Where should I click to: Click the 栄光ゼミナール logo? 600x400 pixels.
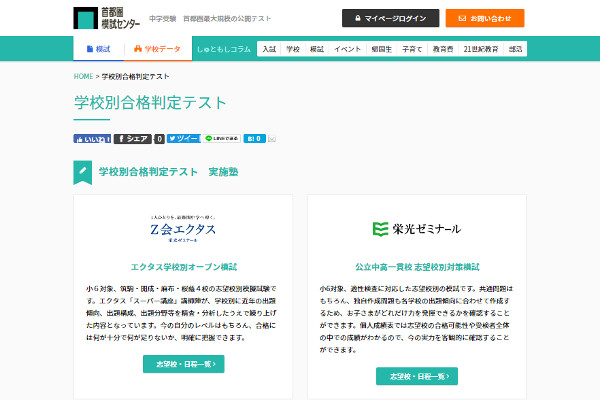(417, 229)
